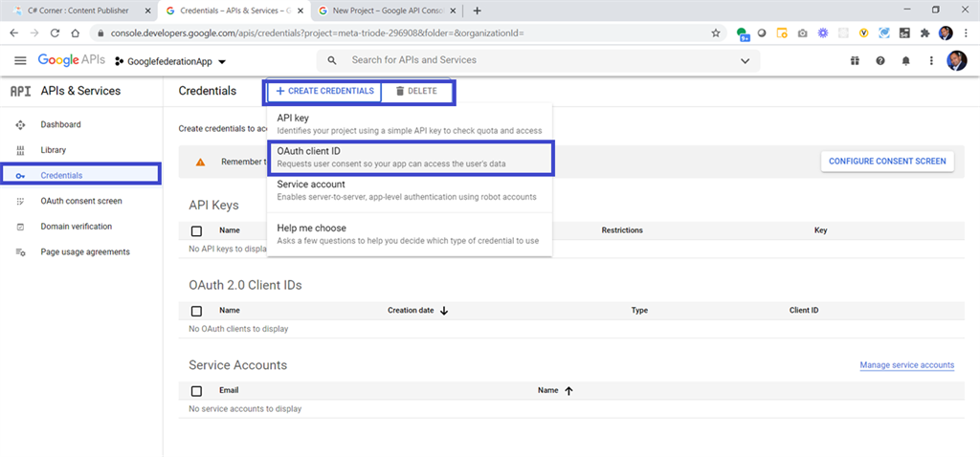This screenshot has width=980, height=457.
Task: Reload the page with refresh icon
Action: (55, 33)
